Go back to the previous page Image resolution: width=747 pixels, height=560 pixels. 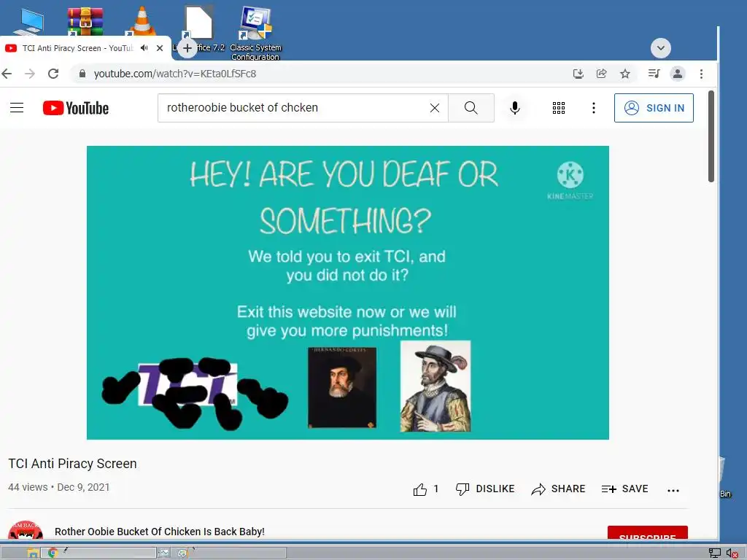(x=7, y=74)
